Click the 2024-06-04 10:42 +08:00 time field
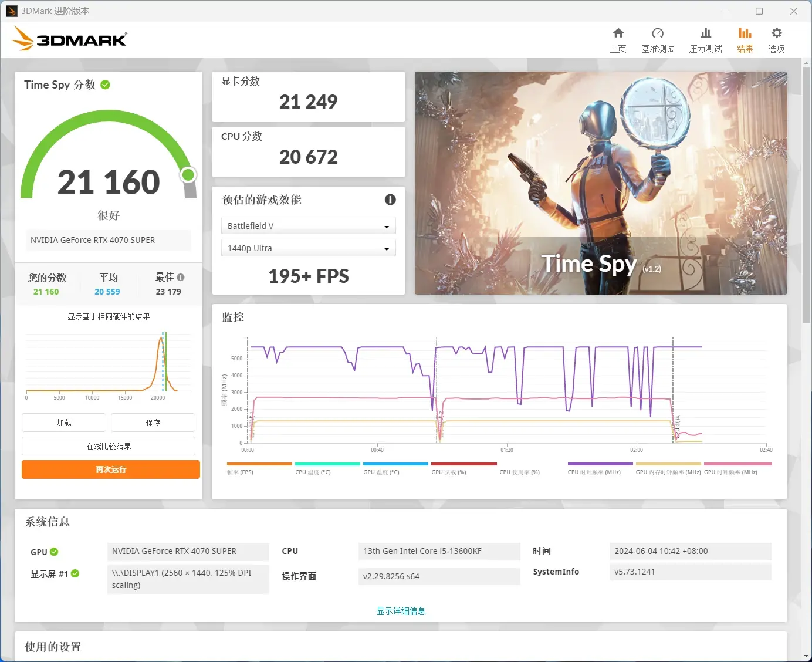 pyautogui.click(x=691, y=551)
